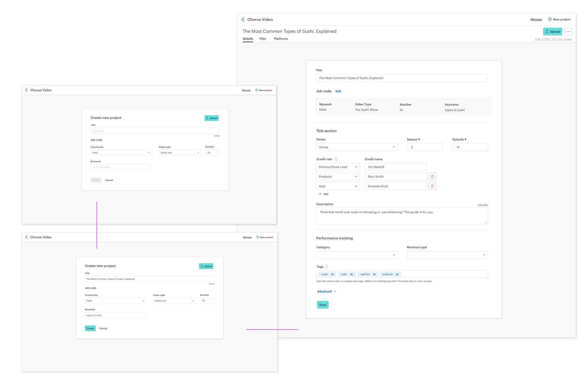Expand the Advanced section

point(326,291)
